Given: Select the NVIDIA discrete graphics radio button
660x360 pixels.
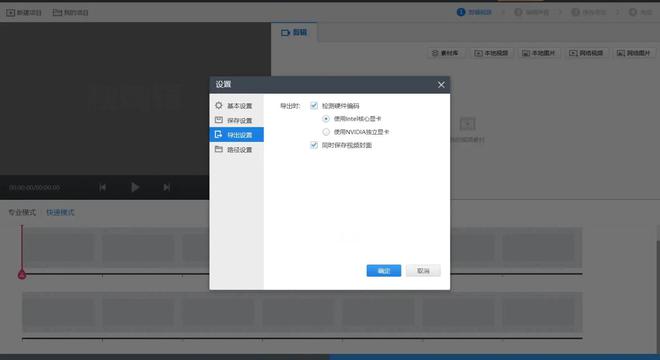Looking at the screenshot, I should [326, 132].
